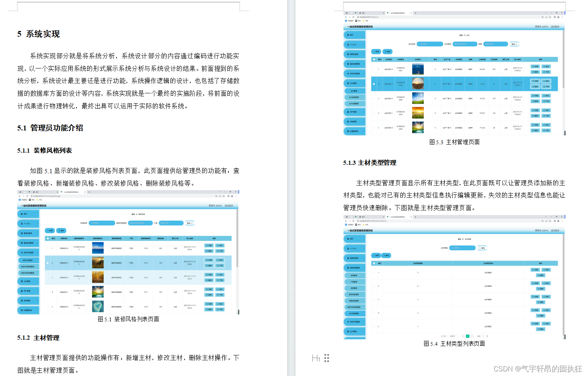
Task: Tick row 5 checkbox in figure 5.3 table
Action: pyautogui.click(x=374, y=128)
